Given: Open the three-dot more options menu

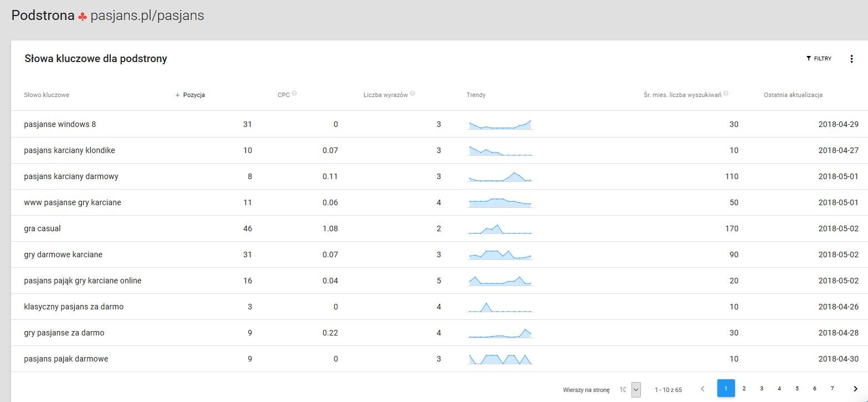Looking at the screenshot, I should coord(851,59).
